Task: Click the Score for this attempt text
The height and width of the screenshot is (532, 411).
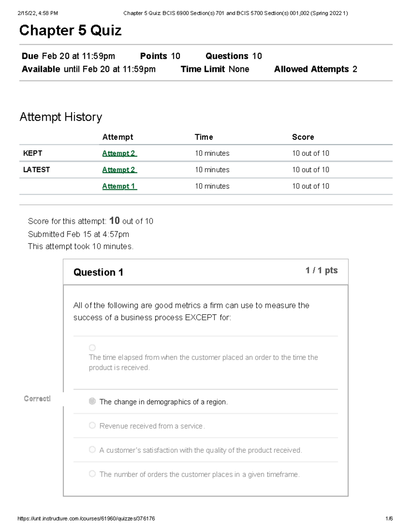Action: tap(90, 221)
